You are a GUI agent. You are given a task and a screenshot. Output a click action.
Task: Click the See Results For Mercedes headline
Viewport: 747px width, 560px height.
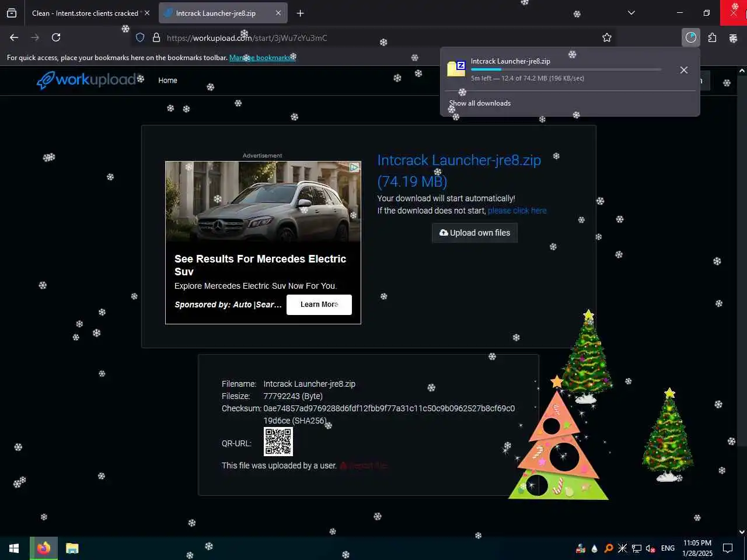[260, 265]
